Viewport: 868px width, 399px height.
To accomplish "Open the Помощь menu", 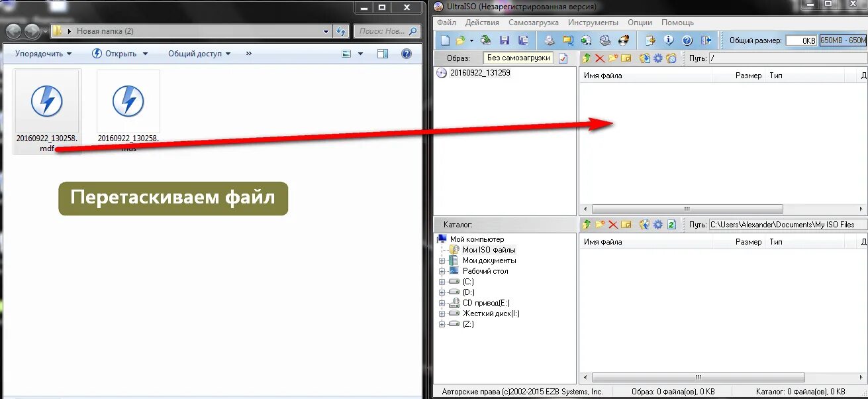I will (677, 23).
